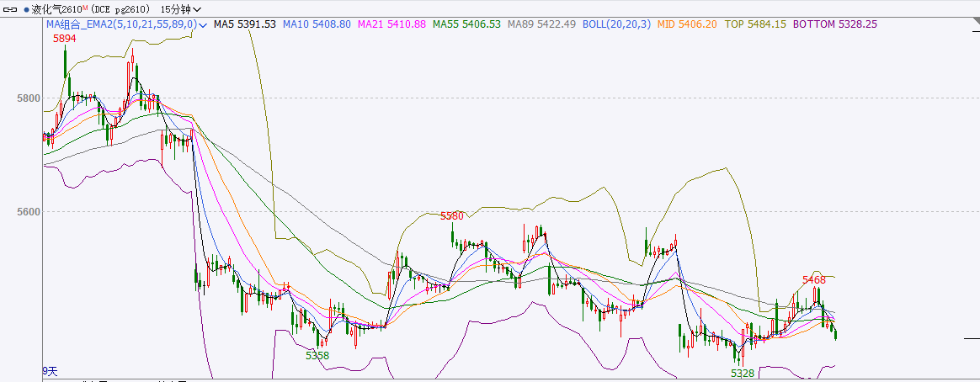Screen dimensions: 980x382
Task: Click the blue dot before 液化气2610
Action: click(26, 10)
